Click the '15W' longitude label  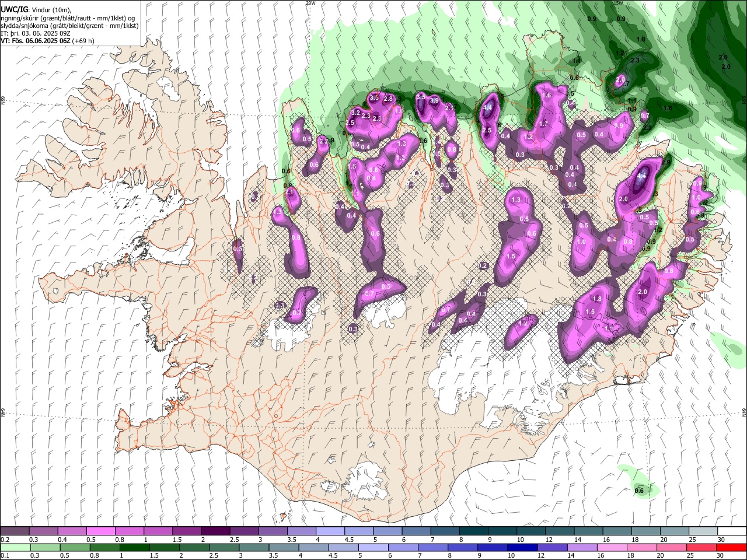click(x=619, y=3)
